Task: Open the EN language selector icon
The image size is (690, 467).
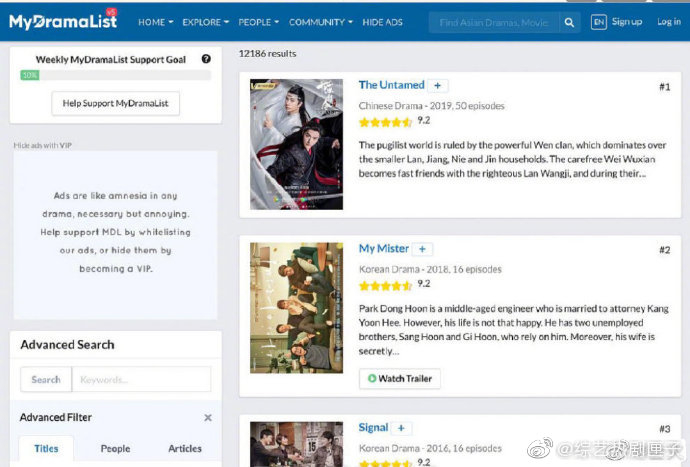Action: (x=598, y=22)
